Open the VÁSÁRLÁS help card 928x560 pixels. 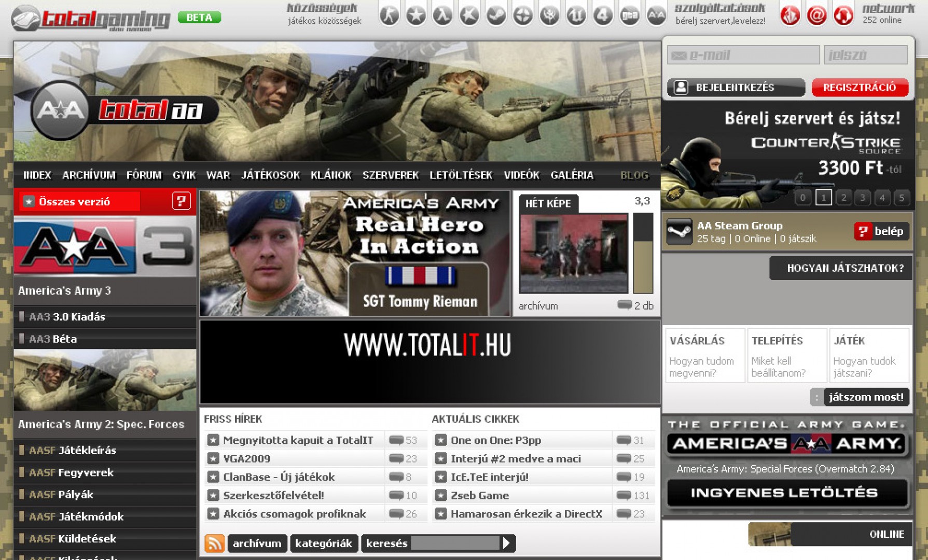pyautogui.click(x=705, y=355)
